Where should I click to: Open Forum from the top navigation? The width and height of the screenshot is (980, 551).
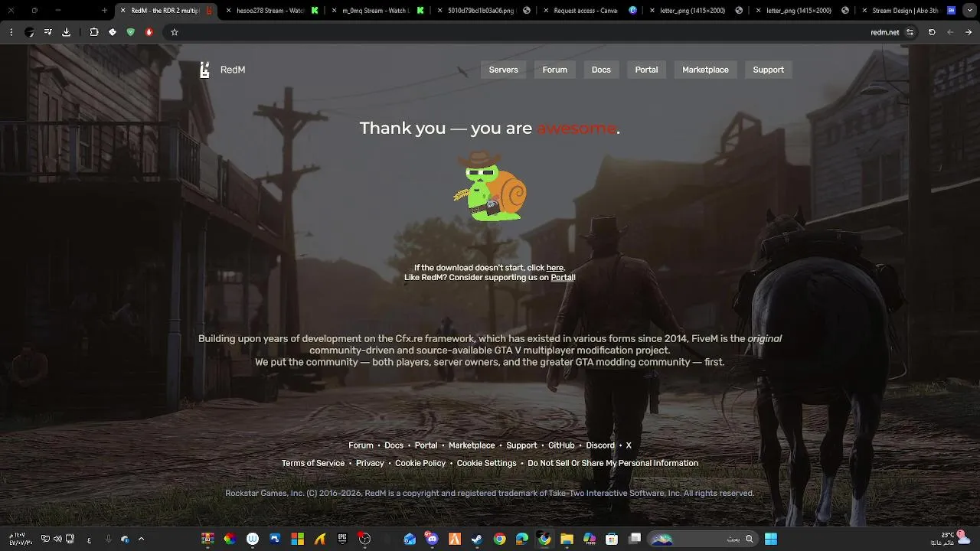[x=555, y=70]
